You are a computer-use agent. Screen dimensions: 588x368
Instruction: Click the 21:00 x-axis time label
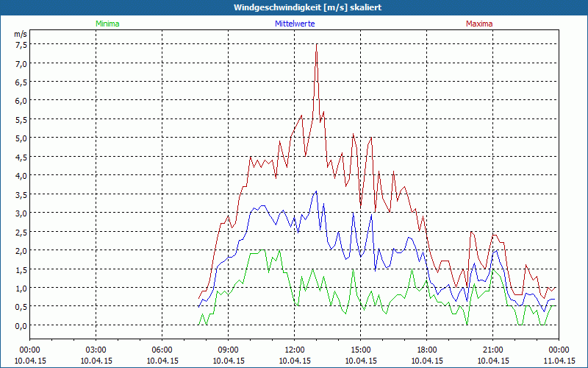click(492, 350)
